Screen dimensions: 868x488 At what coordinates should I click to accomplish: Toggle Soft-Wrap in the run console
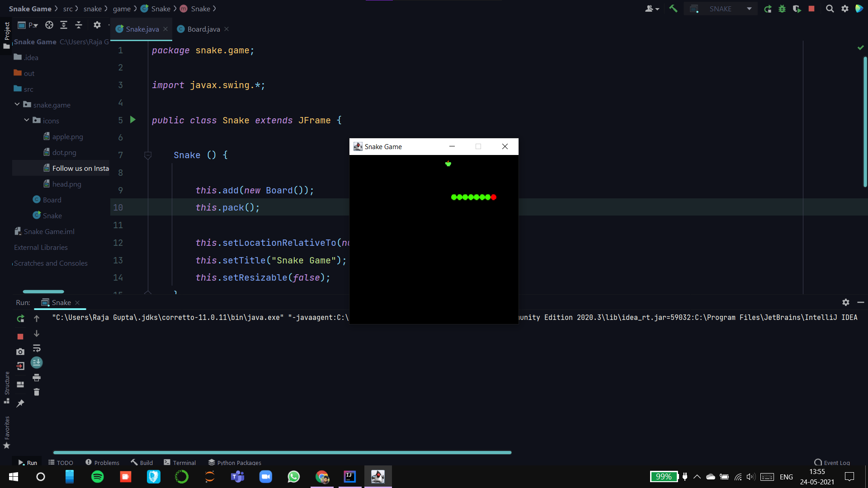[37, 348]
